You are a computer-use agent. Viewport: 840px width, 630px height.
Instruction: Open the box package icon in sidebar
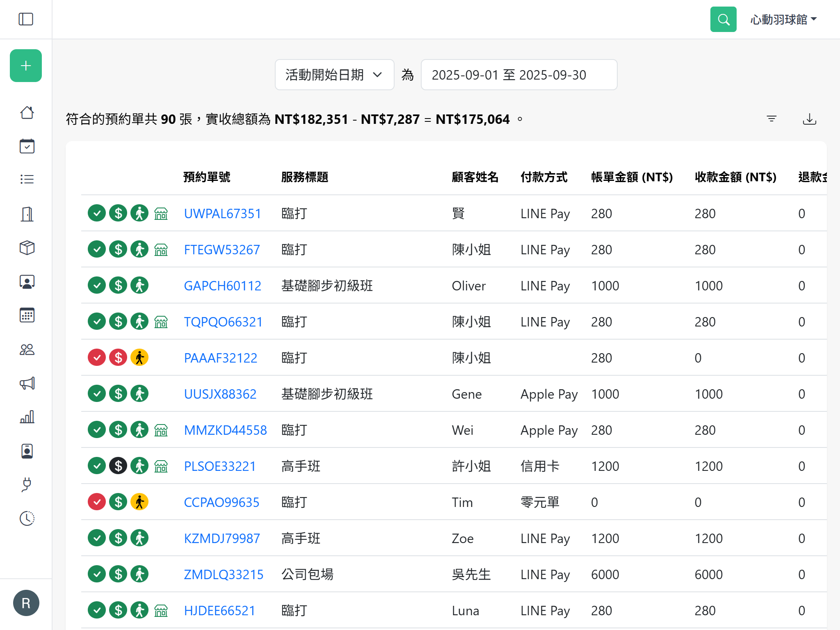point(27,247)
